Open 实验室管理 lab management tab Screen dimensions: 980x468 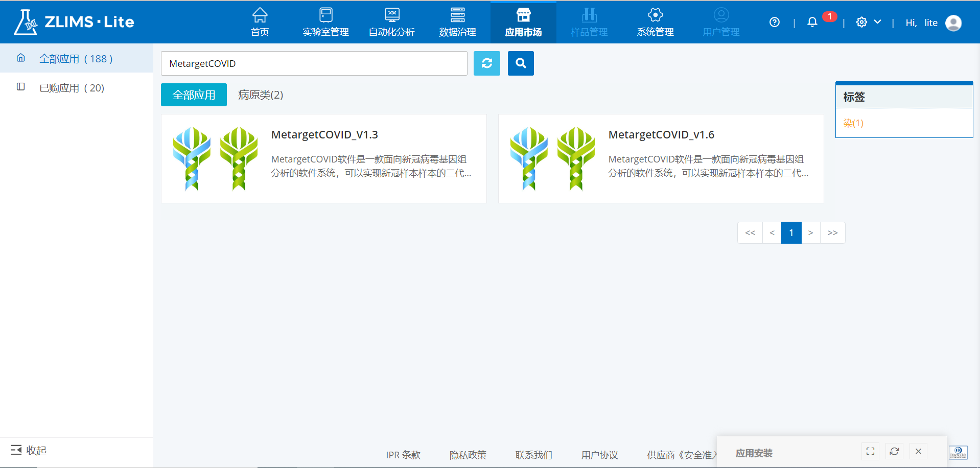coord(325,22)
